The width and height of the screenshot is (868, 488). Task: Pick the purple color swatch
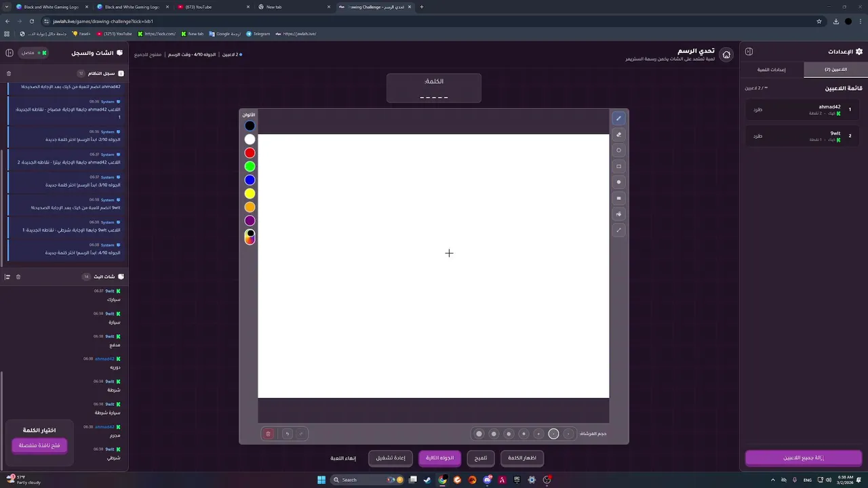(250, 220)
